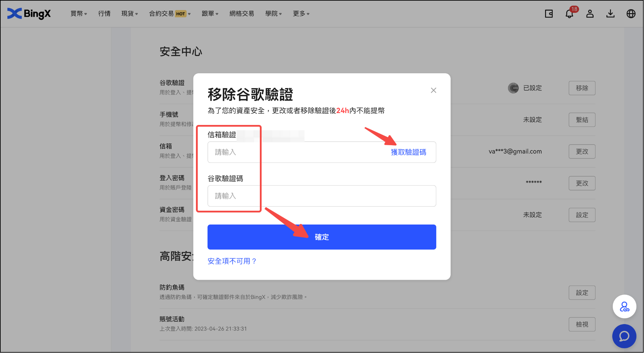Screen dimensions: 644x353
Task: Expand the 更多 dropdown menu
Action: [x=301, y=13]
